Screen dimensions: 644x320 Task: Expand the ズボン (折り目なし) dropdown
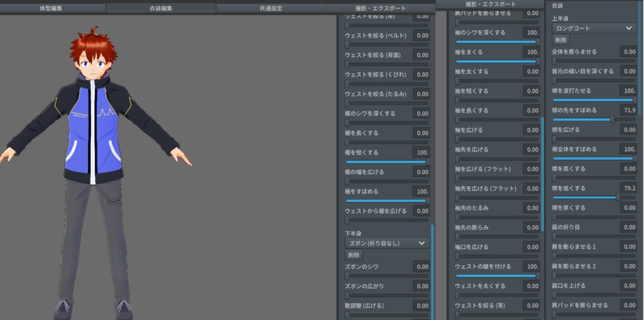tap(387, 243)
